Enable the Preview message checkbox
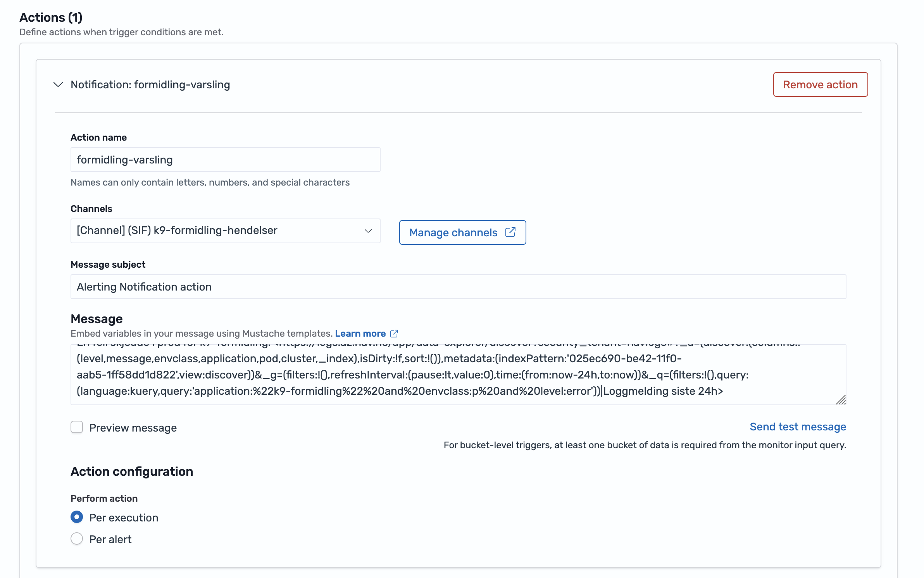Screen dimensions: 924x578 [x=77, y=427]
